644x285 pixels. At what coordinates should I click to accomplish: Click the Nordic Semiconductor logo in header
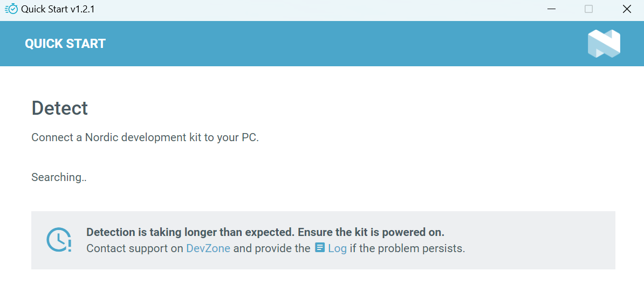click(x=604, y=44)
